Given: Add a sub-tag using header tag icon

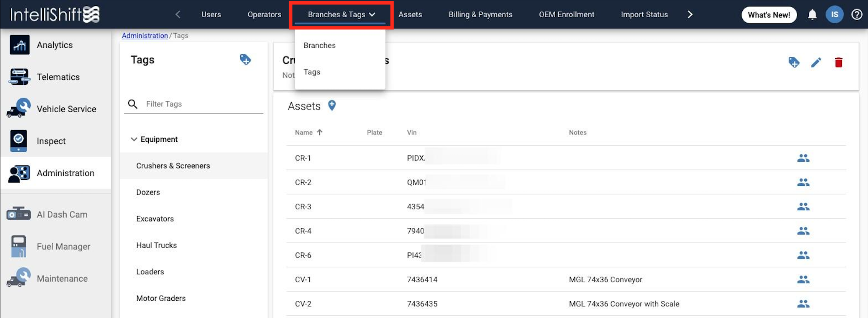Looking at the screenshot, I should [x=794, y=62].
